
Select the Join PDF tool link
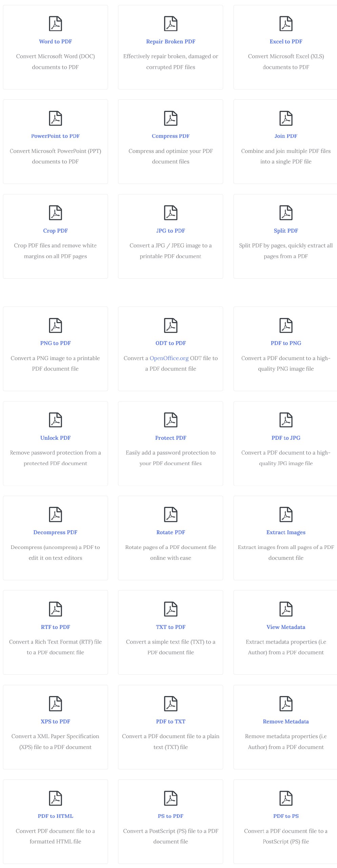click(x=286, y=136)
